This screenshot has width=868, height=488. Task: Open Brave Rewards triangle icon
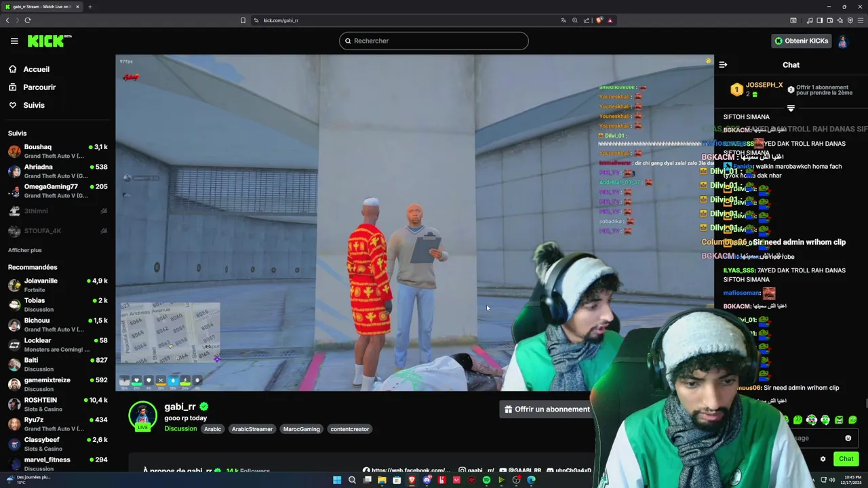[x=610, y=20]
